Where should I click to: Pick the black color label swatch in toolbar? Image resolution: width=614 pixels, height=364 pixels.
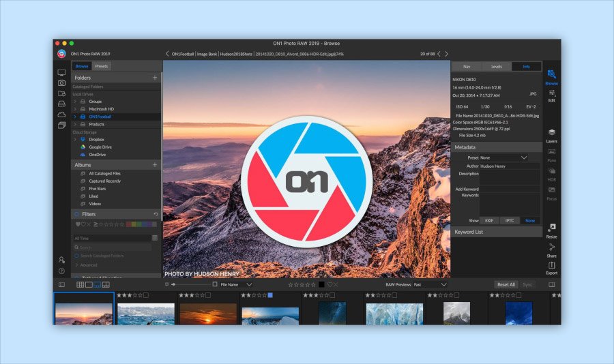(x=321, y=284)
